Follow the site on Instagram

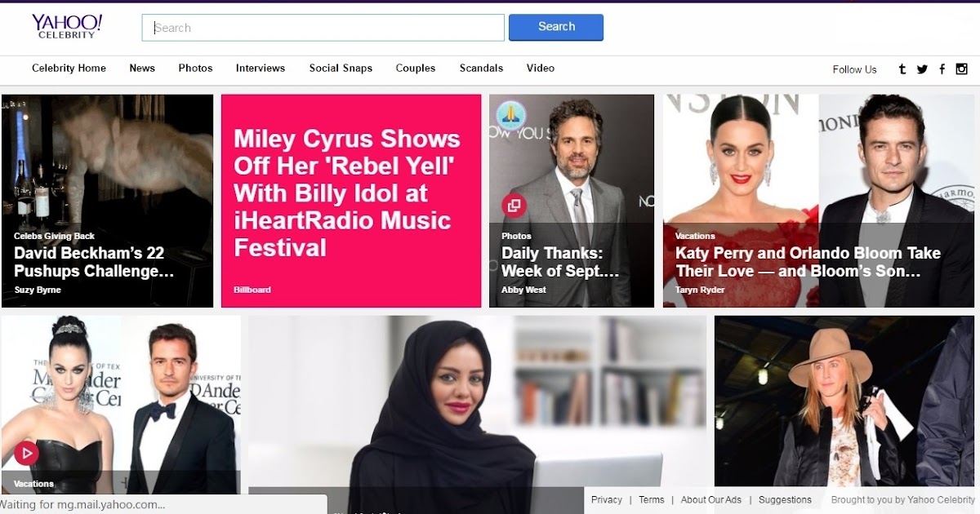coord(961,69)
